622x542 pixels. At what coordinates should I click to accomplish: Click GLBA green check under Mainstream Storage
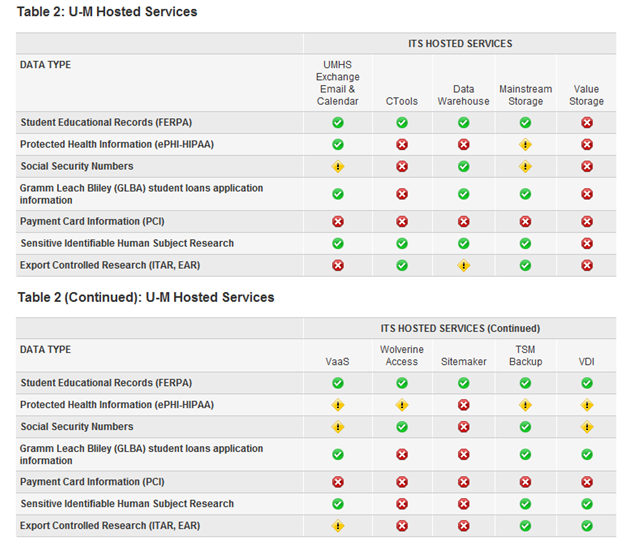pyautogui.click(x=525, y=194)
